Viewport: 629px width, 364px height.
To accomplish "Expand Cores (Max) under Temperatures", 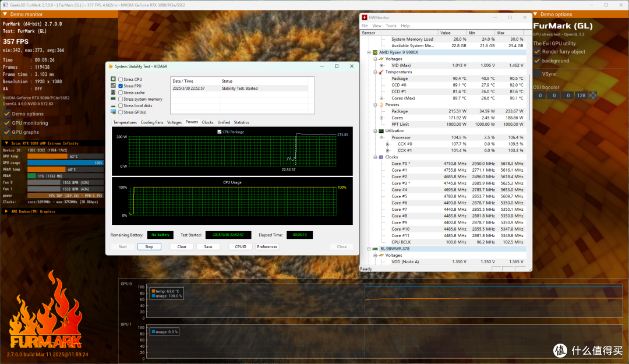I will [x=381, y=98].
